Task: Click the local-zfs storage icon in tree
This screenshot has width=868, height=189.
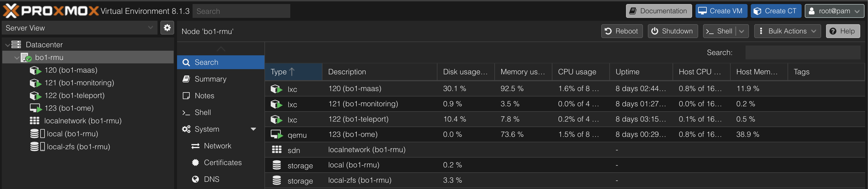Action: pyautogui.click(x=37, y=146)
